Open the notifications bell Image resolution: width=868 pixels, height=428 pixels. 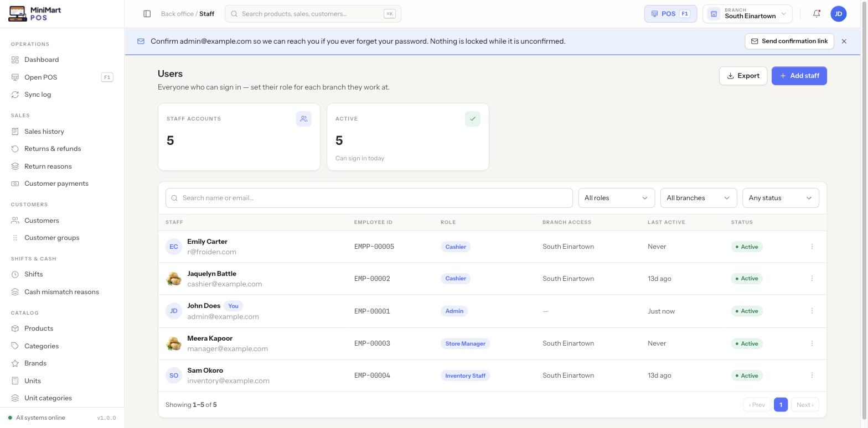(817, 14)
